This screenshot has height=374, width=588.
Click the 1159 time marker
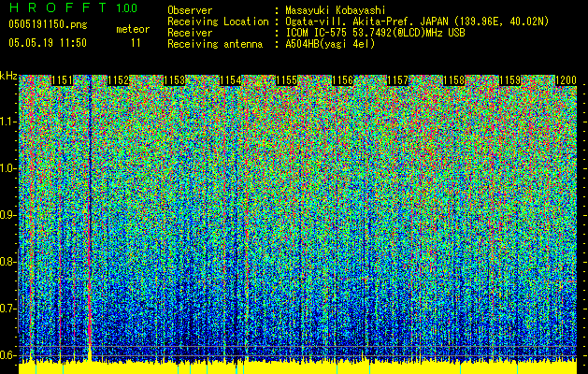point(510,81)
